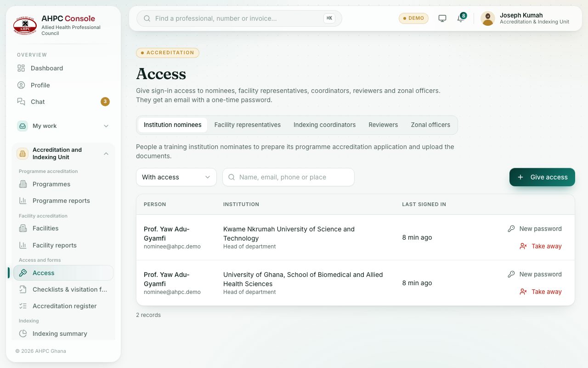Click Take away for University of Ghana
The image size is (588, 368).
point(541,292)
